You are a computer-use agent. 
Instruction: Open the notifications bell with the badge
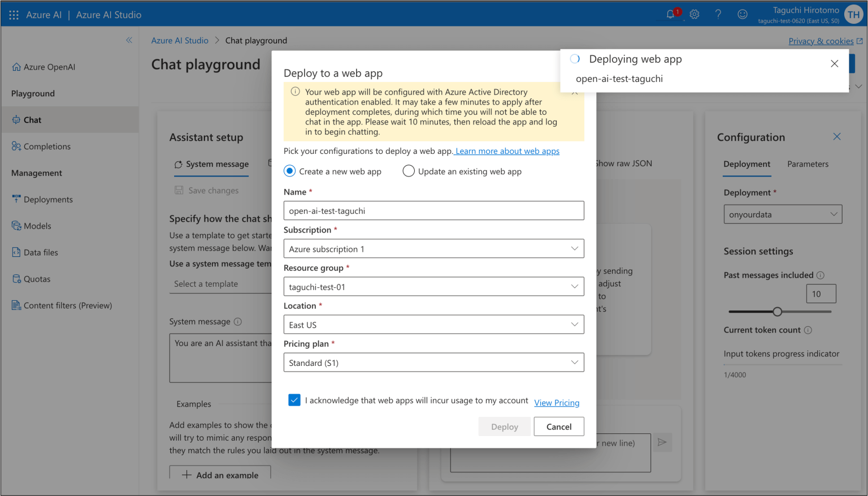[670, 14]
